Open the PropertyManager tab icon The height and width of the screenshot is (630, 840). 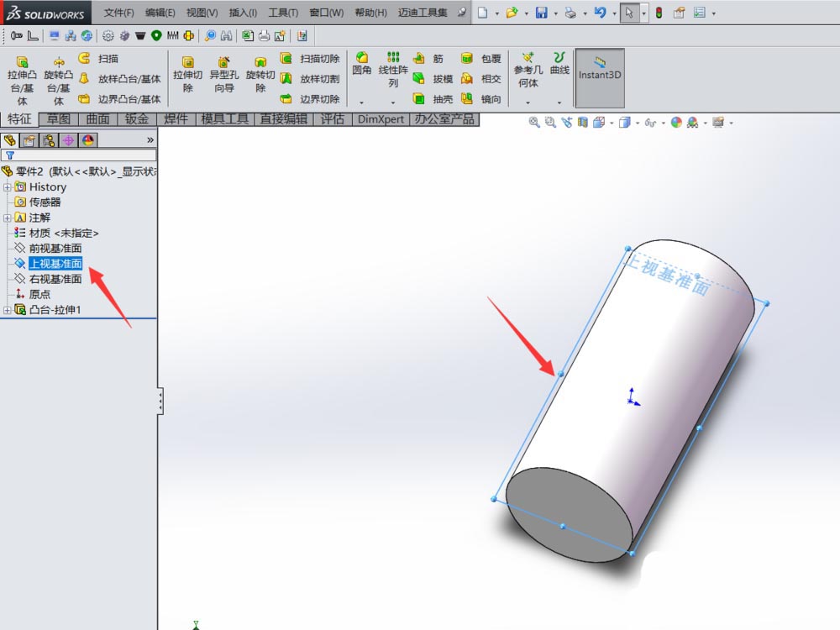(x=29, y=140)
